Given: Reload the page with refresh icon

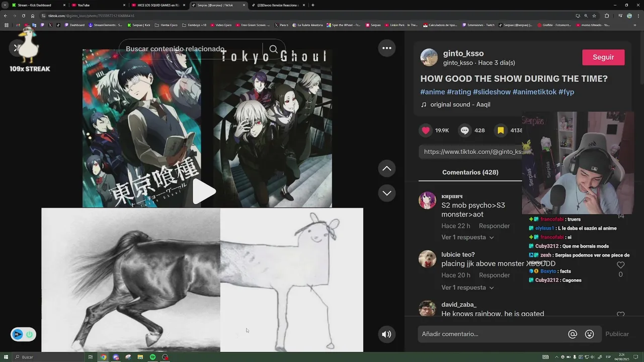Looking at the screenshot, I should click(23, 16).
